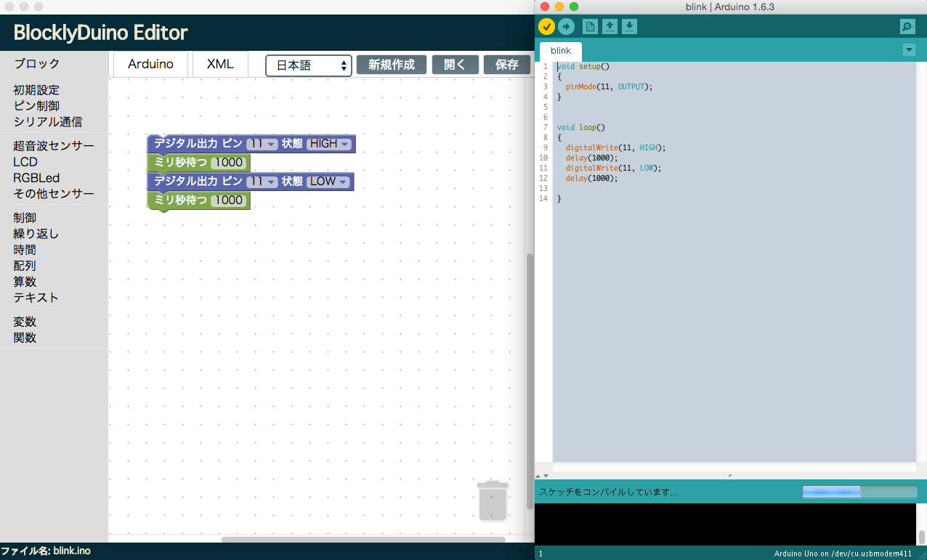The image size is (927, 560).
Task: Click the first 1000 delay value field
Action: [229, 163]
